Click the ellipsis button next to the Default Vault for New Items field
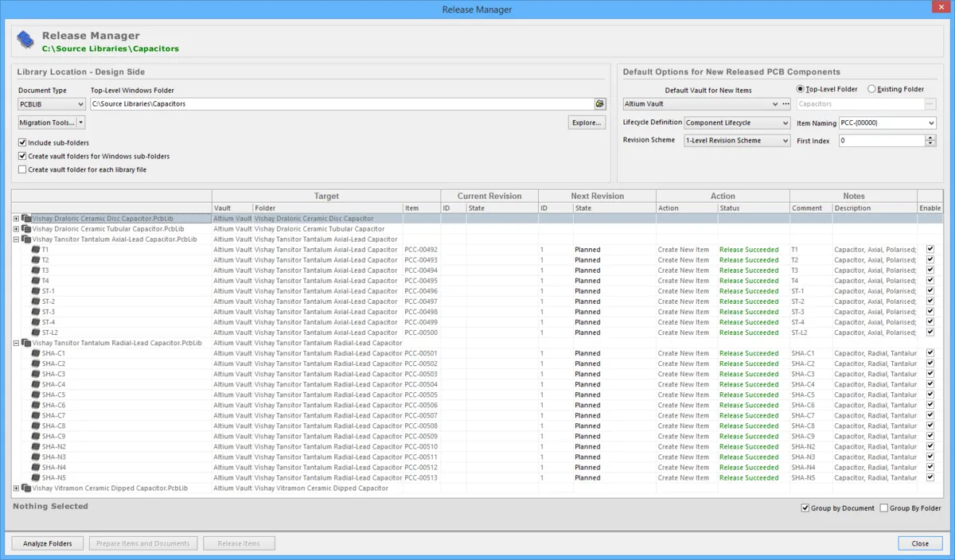The height and width of the screenshot is (560, 955). coord(786,104)
